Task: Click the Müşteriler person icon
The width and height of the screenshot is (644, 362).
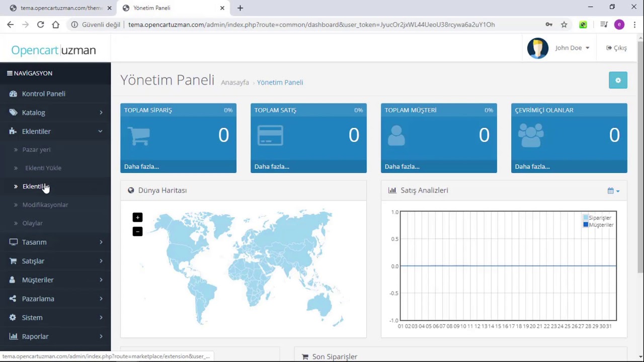Action: pos(13,280)
